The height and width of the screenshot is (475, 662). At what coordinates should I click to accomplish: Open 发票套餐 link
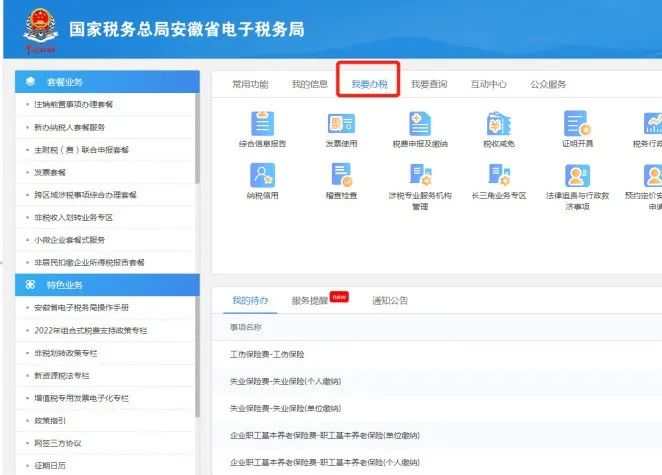[50, 172]
